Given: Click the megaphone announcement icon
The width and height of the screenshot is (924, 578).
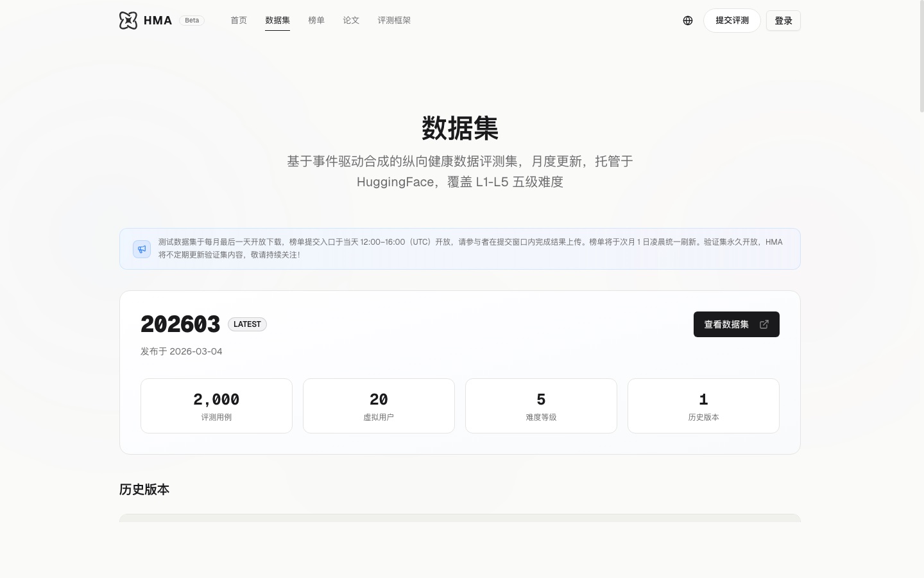Looking at the screenshot, I should point(142,249).
